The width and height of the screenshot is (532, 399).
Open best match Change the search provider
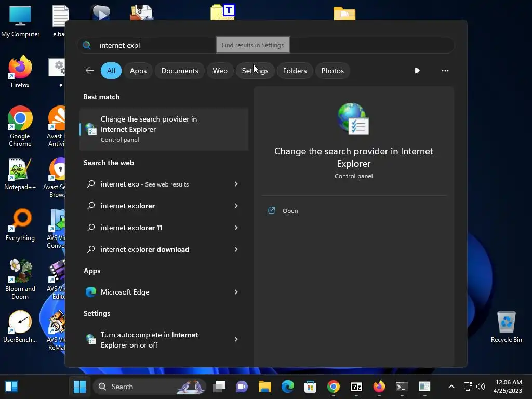point(164,129)
